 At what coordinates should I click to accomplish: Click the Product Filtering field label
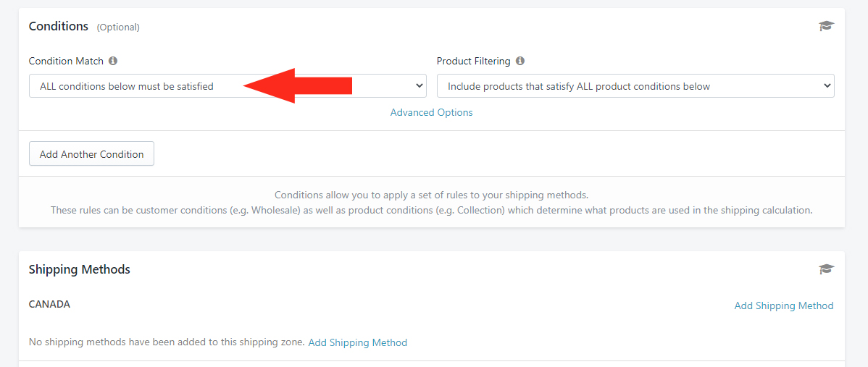(x=473, y=61)
